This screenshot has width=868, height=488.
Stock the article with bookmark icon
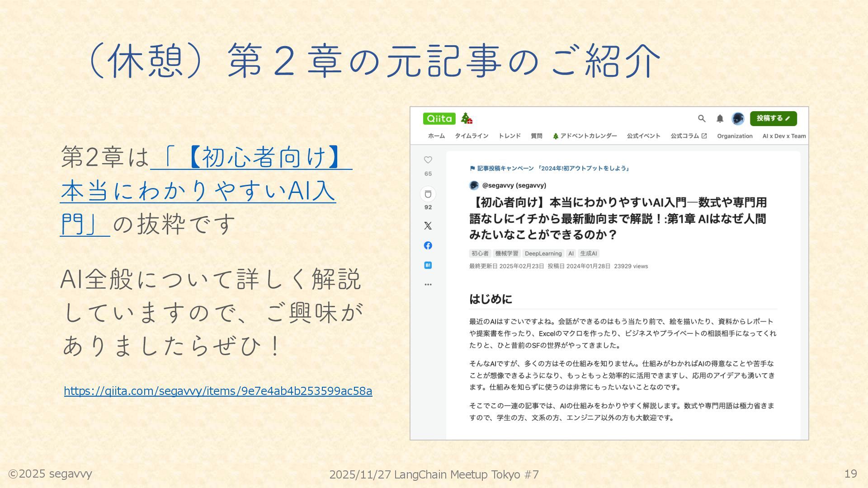tap(428, 194)
